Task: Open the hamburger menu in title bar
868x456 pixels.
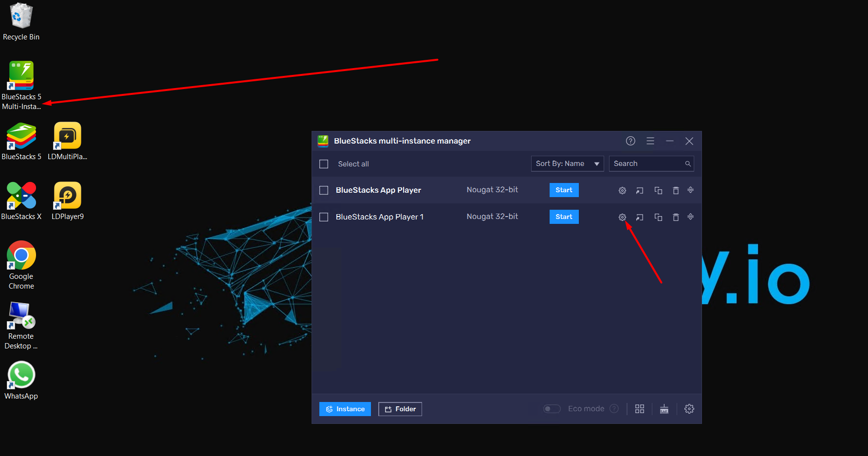Action: pyautogui.click(x=650, y=141)
